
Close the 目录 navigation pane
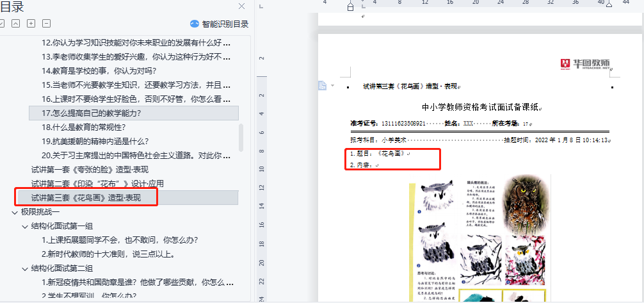[241, 6]
